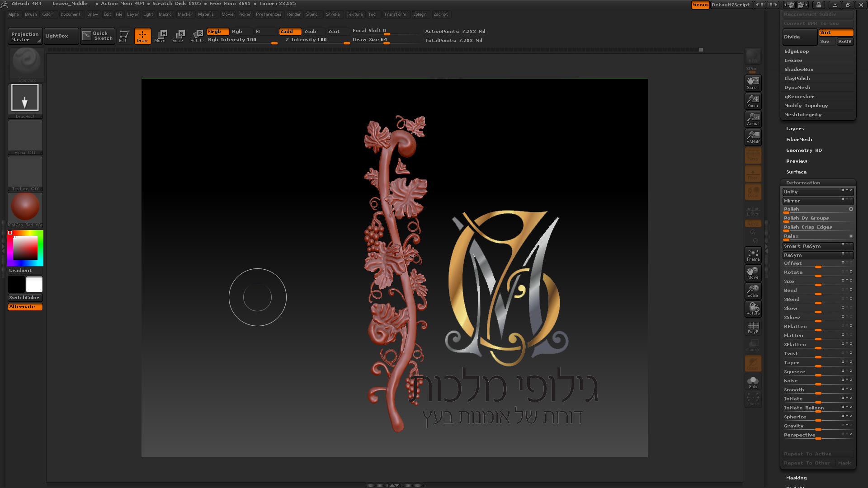Click the Frame mesh icon
This screenshot has height=488, width=868.
(753, 254)
